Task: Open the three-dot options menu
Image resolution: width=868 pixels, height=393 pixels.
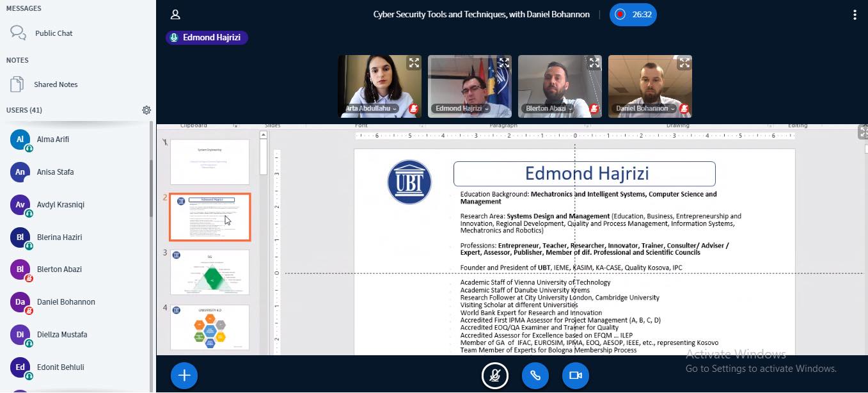Action: (x=855, y=15)
